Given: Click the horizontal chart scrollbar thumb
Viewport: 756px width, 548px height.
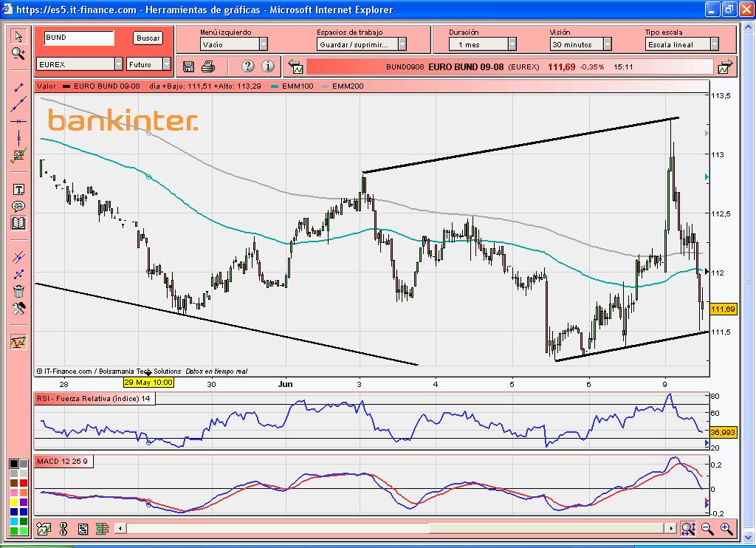Looking at the screenshot, I should tap(547, 529).
